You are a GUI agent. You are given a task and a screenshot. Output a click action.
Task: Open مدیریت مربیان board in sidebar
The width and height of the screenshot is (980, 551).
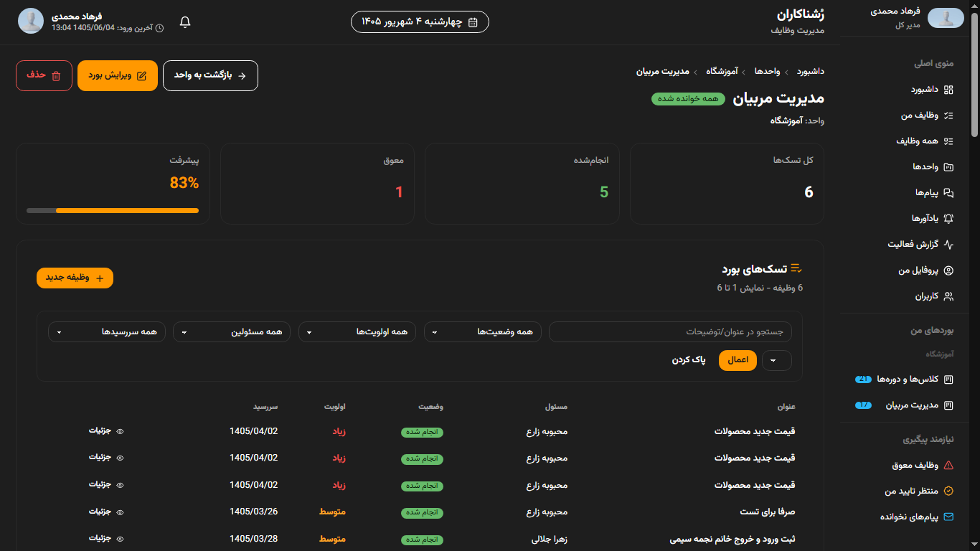click(x=905, y=405)
